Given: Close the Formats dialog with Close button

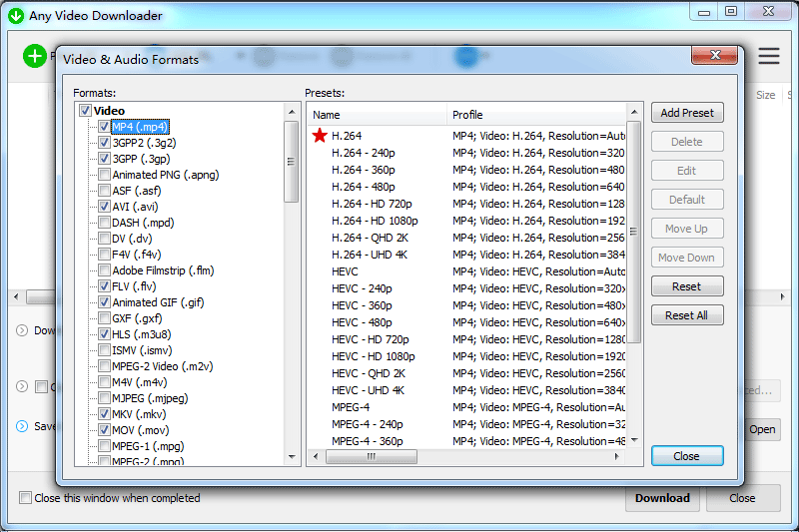Looking at the screenshot, I should 687,455.
